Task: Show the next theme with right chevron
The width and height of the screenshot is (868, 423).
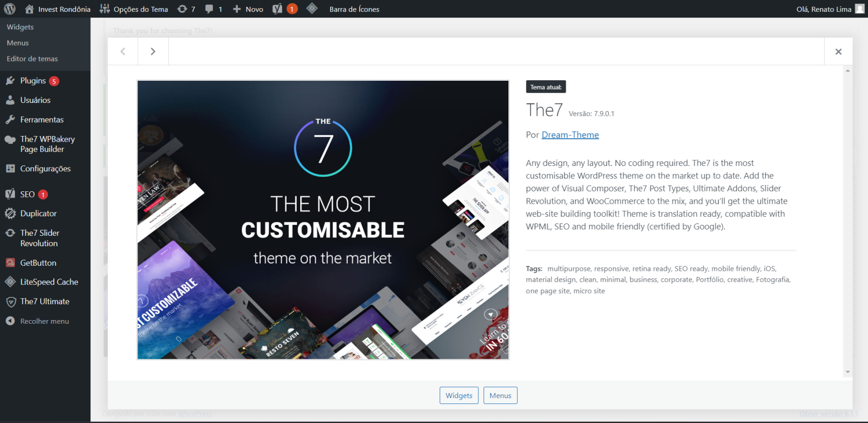Action: 153,51
